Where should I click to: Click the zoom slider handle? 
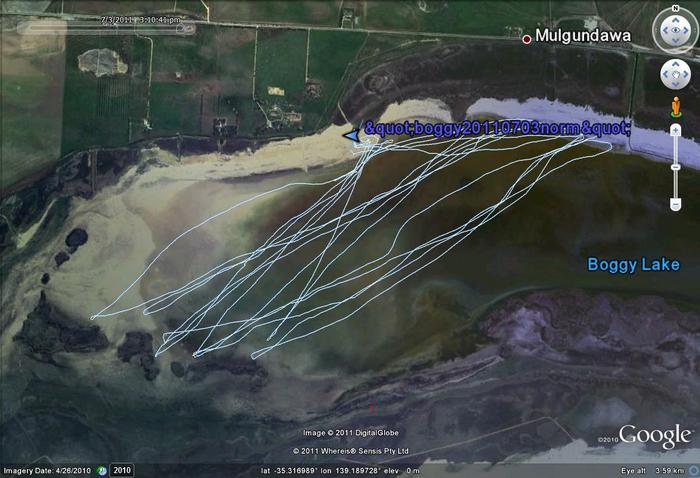676,165
